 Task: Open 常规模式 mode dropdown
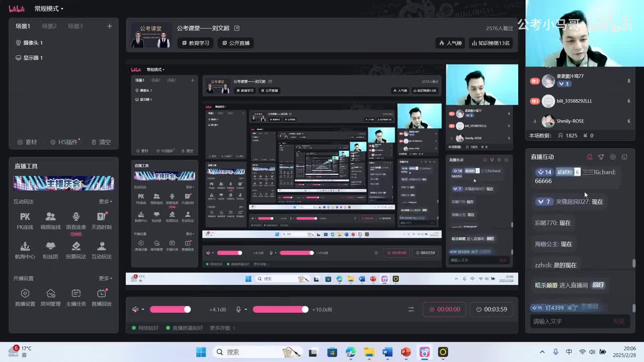click(49, 9)
